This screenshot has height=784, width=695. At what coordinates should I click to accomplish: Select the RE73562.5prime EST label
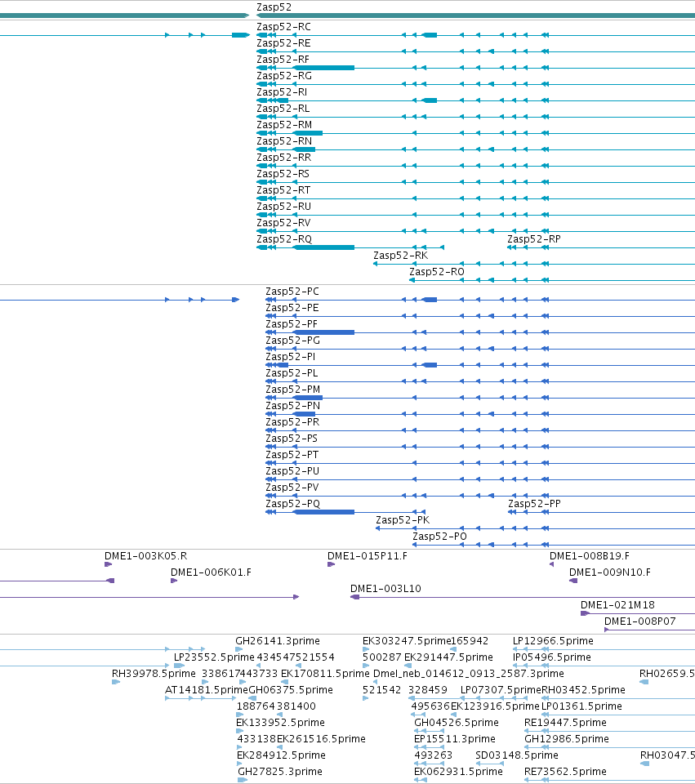565,772
